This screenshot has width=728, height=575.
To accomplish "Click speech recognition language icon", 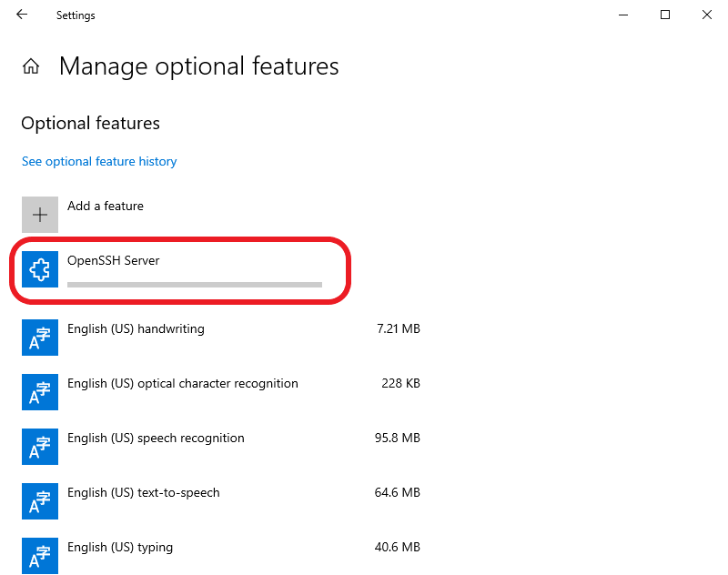I will (x=40, y=447).
